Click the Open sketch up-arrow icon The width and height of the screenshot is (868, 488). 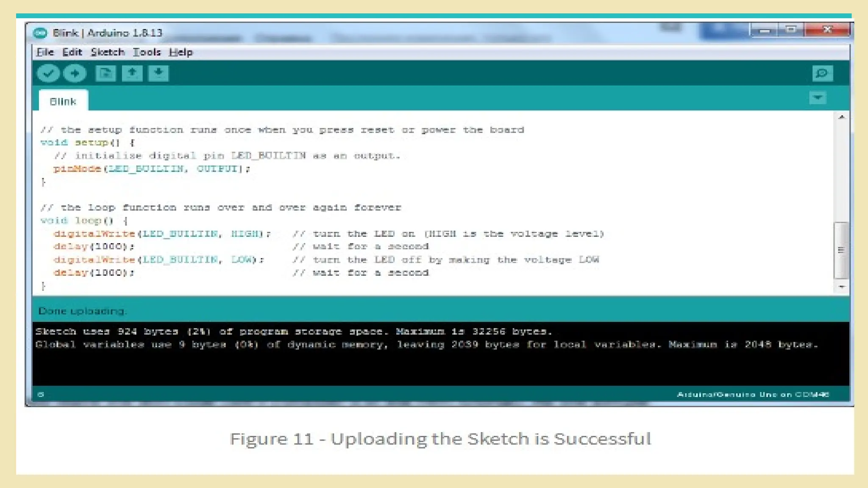pos(132,73)
